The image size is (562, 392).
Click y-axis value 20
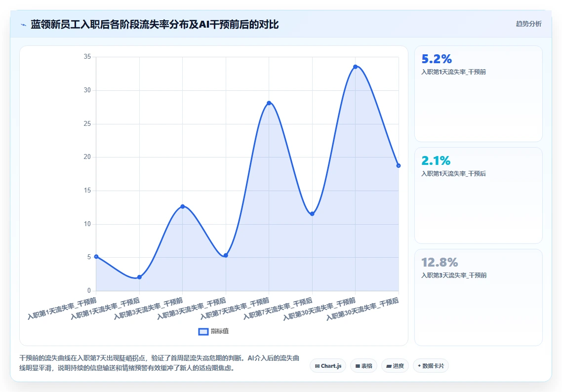point(87,157)
